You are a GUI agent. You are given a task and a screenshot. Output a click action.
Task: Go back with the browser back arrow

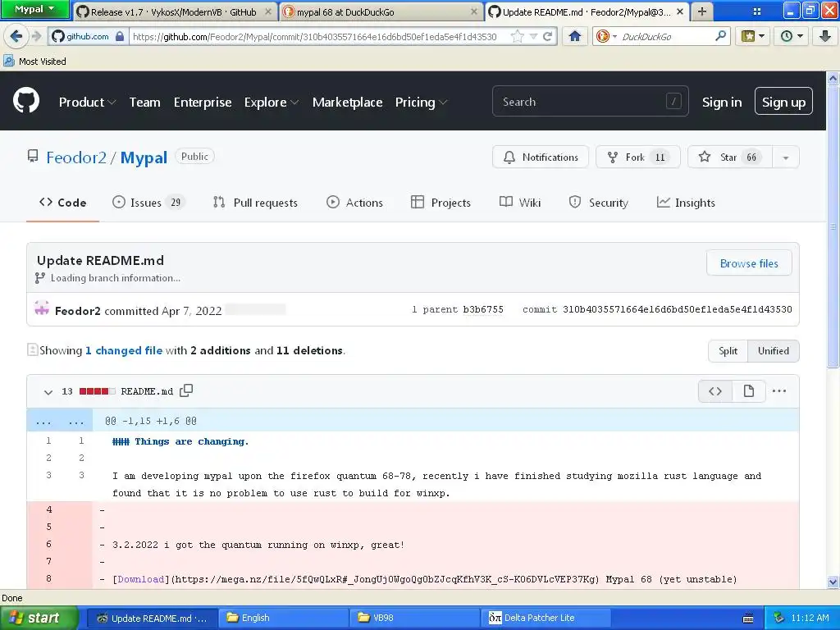16,36
